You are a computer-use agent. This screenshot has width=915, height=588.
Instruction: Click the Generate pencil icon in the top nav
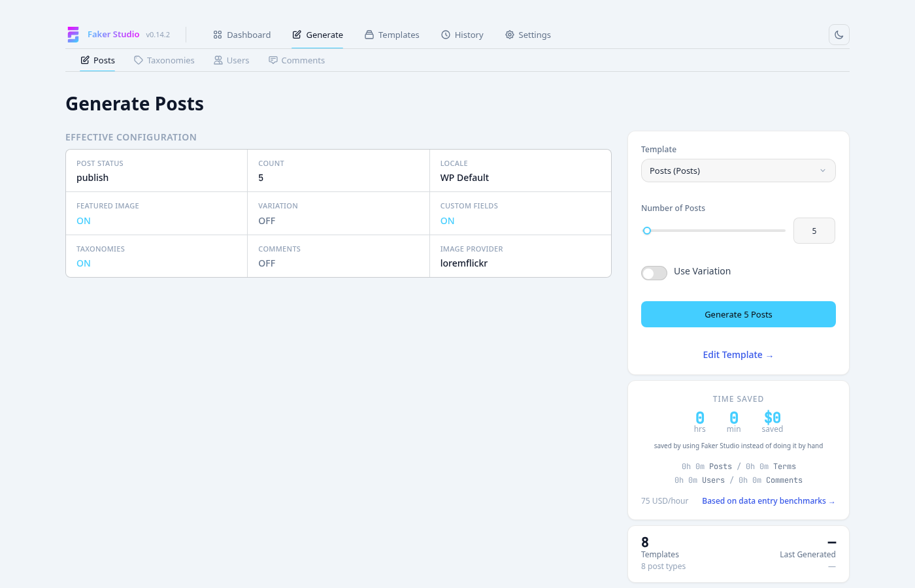(x=297, y=35)
